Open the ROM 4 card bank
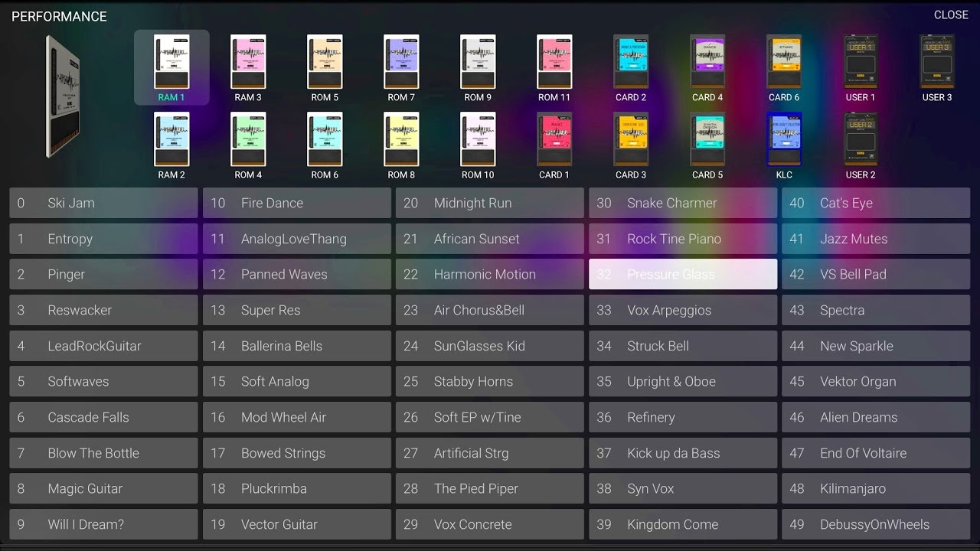The width and height of the screenshot is (980, 551). tap(248, 139)
